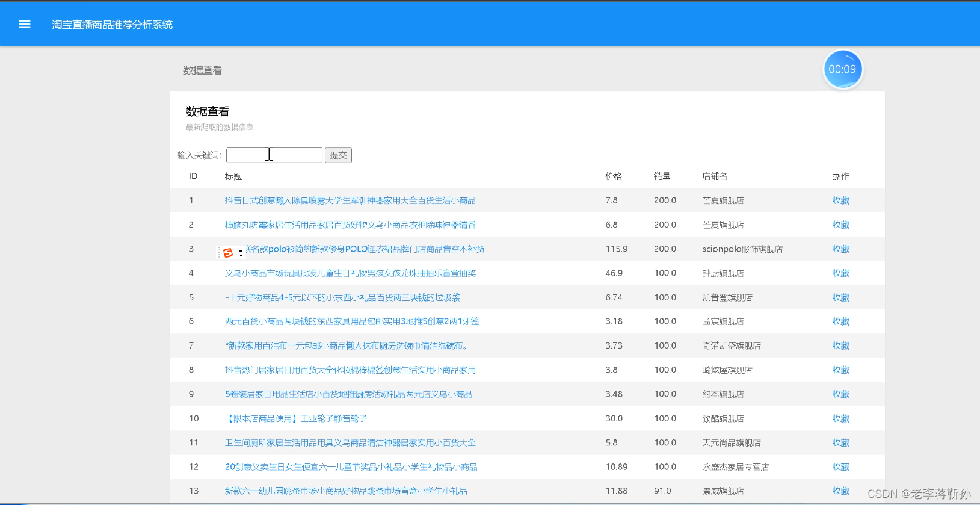
Task: Click the 数据查看 breadcrumb heading
Action: pyautogui.click(x=203, y=70)
